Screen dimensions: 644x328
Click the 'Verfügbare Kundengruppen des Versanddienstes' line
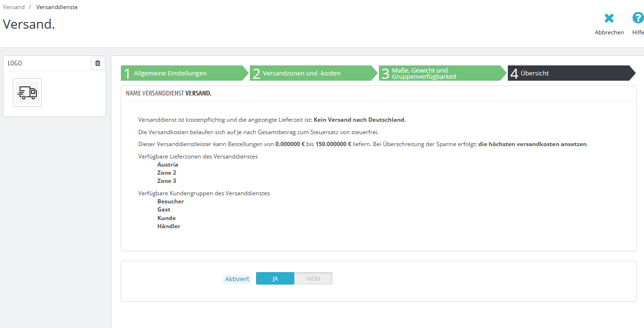pyautogui.click(x=204, y=193)
